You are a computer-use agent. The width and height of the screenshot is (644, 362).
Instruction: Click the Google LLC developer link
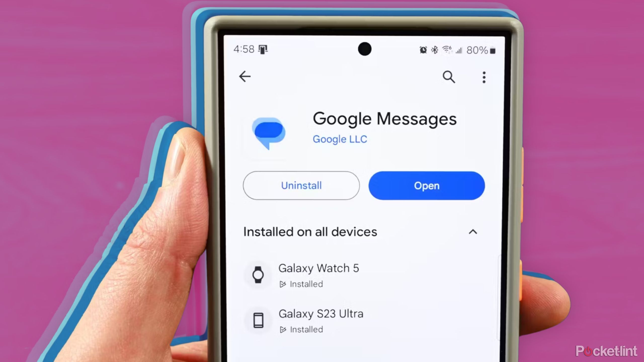point(340,139)
